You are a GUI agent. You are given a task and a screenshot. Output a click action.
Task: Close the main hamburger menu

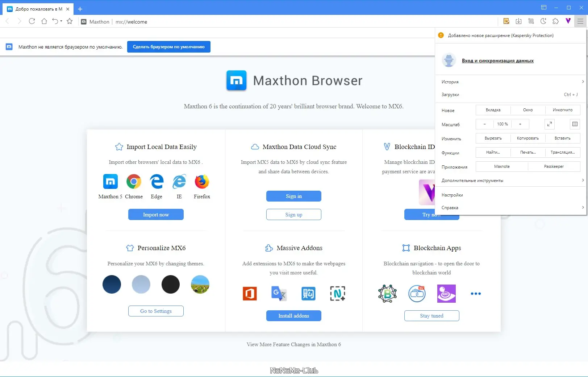click(x=580, y=21)
